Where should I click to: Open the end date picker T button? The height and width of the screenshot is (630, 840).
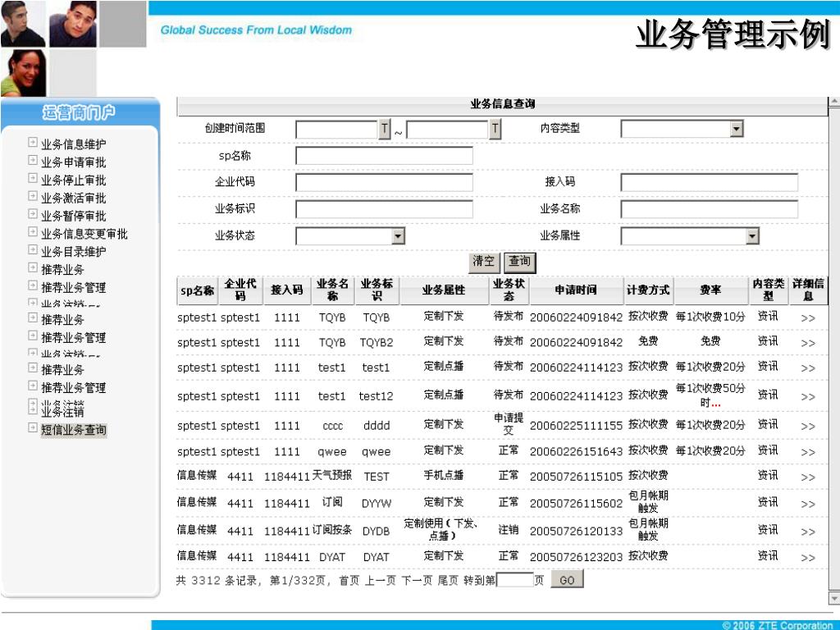[495, 129]
